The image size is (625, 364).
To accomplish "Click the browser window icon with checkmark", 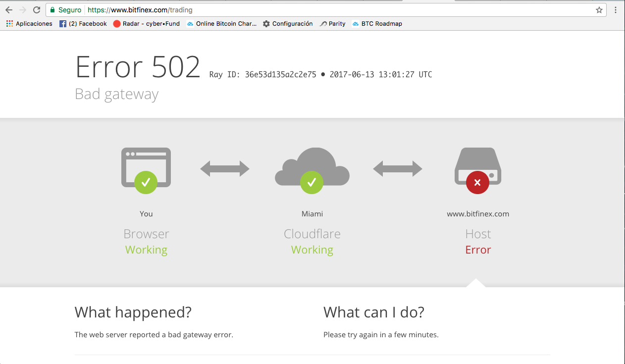I will [146, 170].
